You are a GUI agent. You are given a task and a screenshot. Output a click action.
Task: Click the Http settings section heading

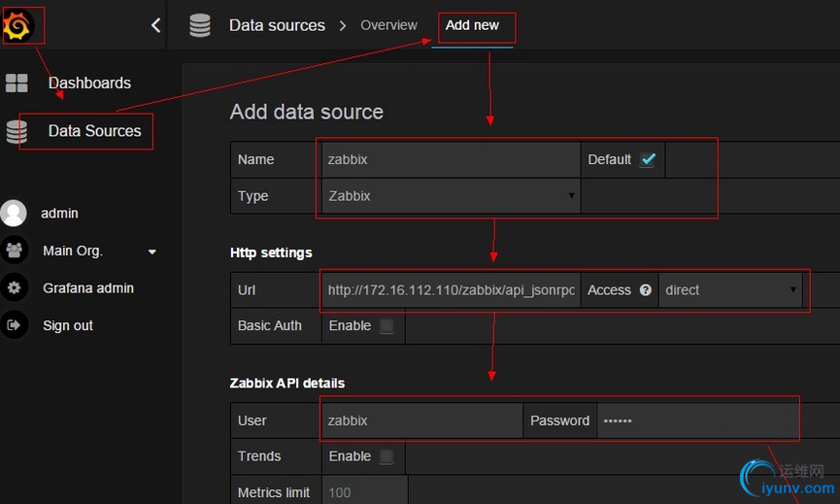click(x=271, y=252)
